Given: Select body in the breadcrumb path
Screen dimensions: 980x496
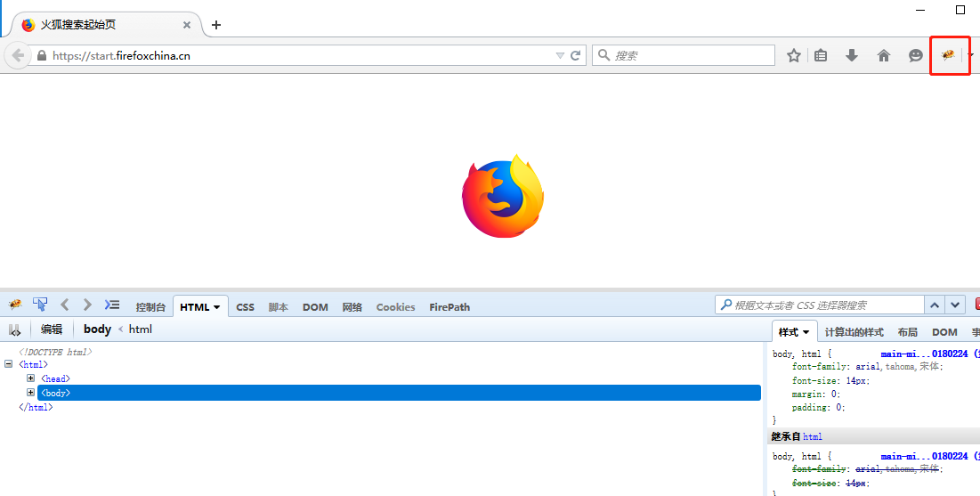Looking at the screenshot, I should coord(98,329).
